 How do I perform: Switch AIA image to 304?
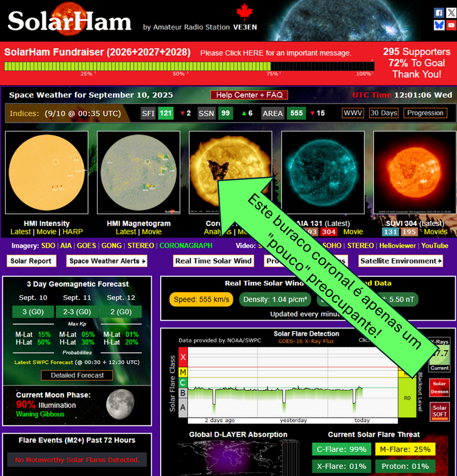pos(328,232)
